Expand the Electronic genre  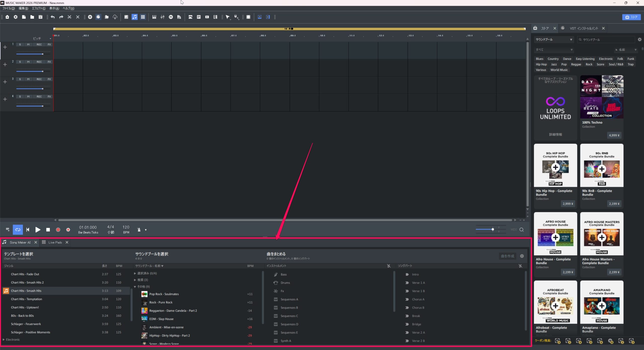tap(4, 339)
